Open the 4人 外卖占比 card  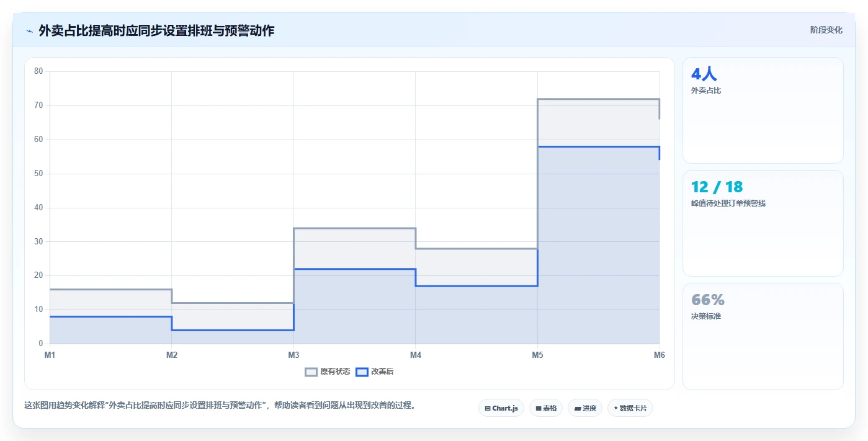(763, 110)
